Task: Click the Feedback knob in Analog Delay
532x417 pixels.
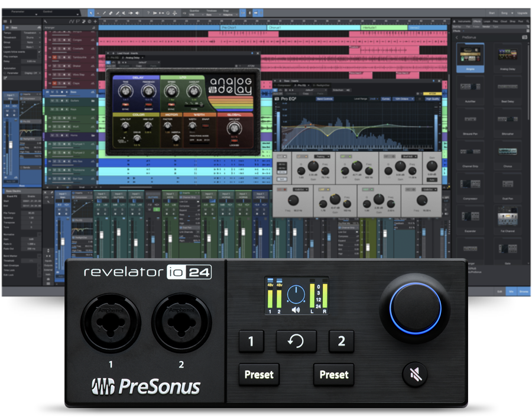Action: point(148,90)
